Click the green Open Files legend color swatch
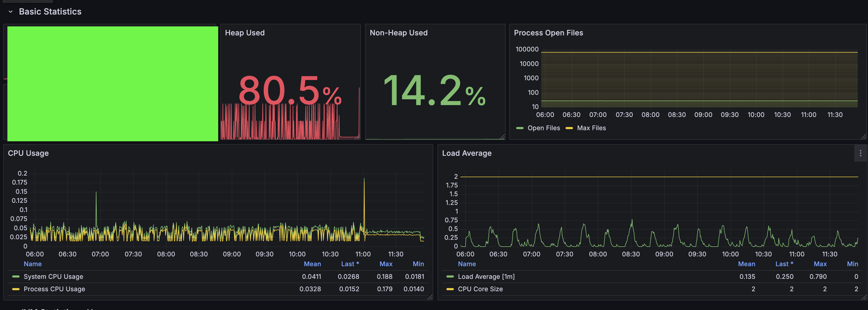The image size is (868, 310). pos(520,128)
